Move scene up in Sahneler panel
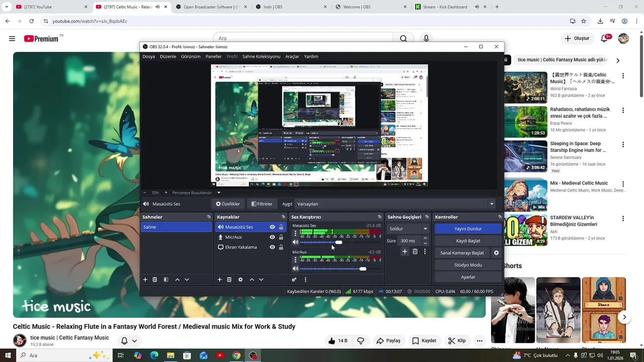The image size is (644, 362). (177, 280)
